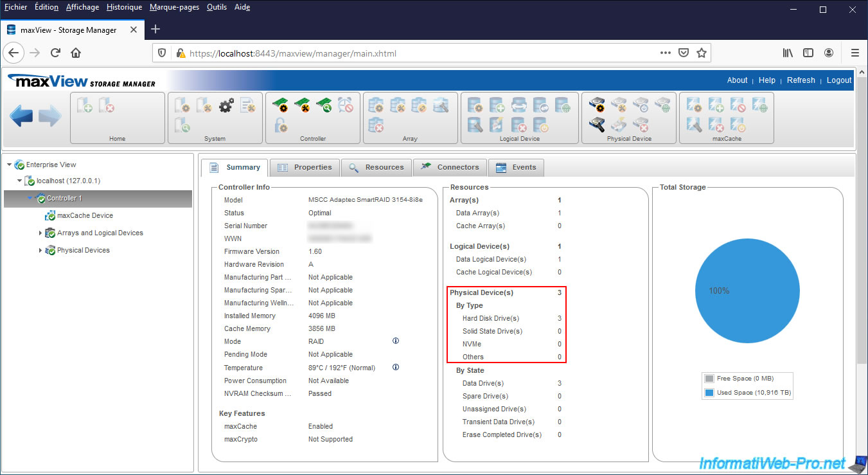
Task: Click the blue back navigation arrow in maxView
Action: [x=21, y=117]
